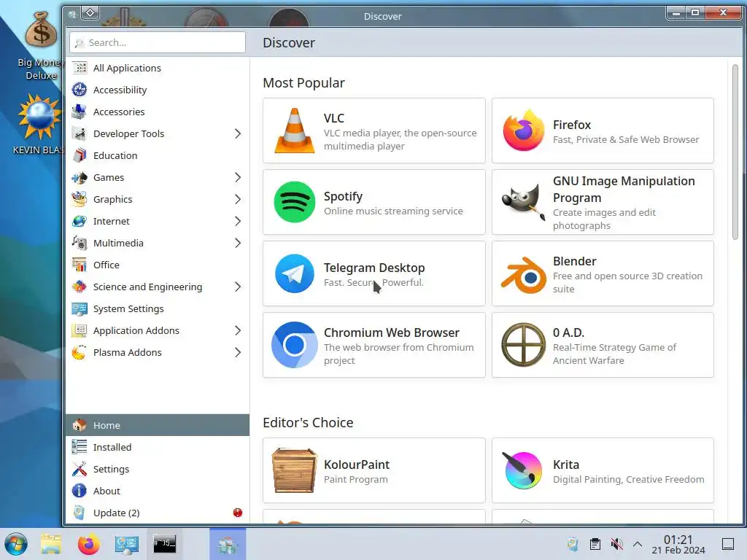Open the Settings page in sidebar
This screenshot has width=747, height=560.
[158, 469]
